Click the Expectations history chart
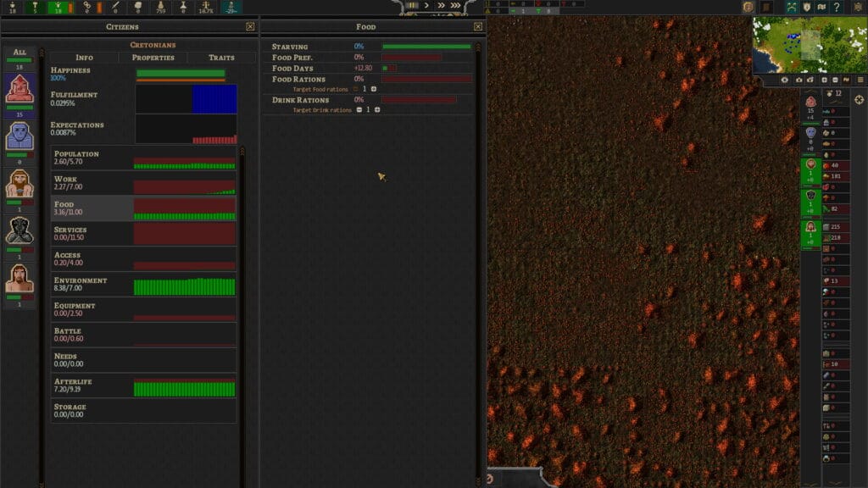This screenshot has height=488, width=868. tap(186, 130)
